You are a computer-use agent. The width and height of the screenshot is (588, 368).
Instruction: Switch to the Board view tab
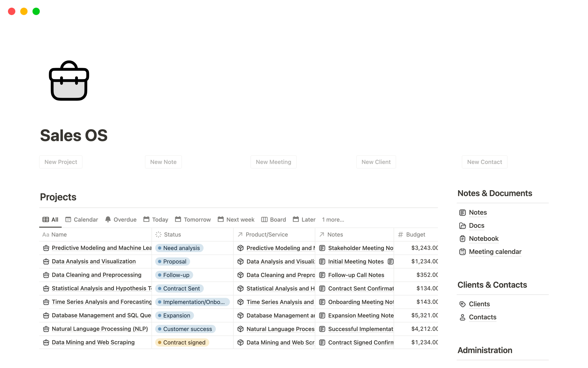[273, 220]
